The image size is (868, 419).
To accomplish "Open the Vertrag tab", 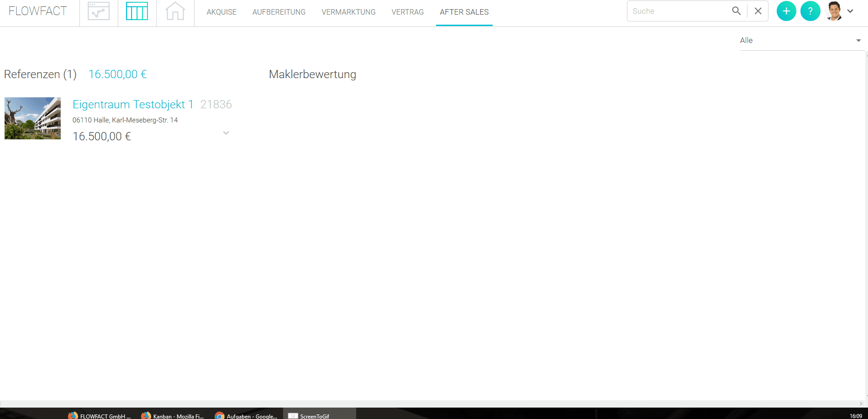I will [407, 12].
